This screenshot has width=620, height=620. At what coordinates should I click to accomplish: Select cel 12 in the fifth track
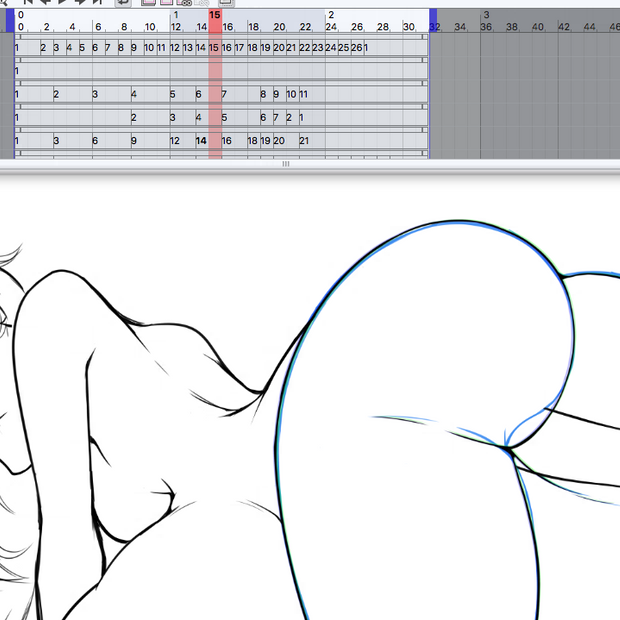pyautogui.click(x=175, y=141)
